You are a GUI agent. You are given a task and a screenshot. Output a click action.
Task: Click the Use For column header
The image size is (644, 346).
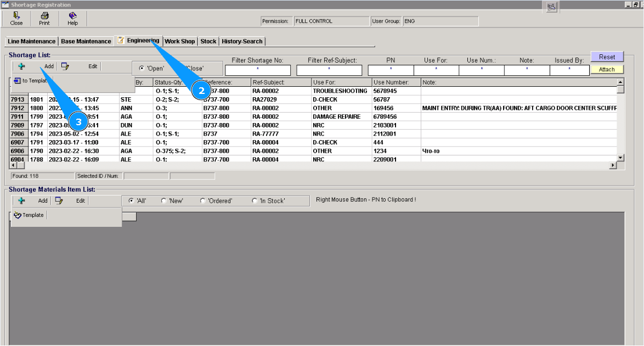click(x=341, y=82)
